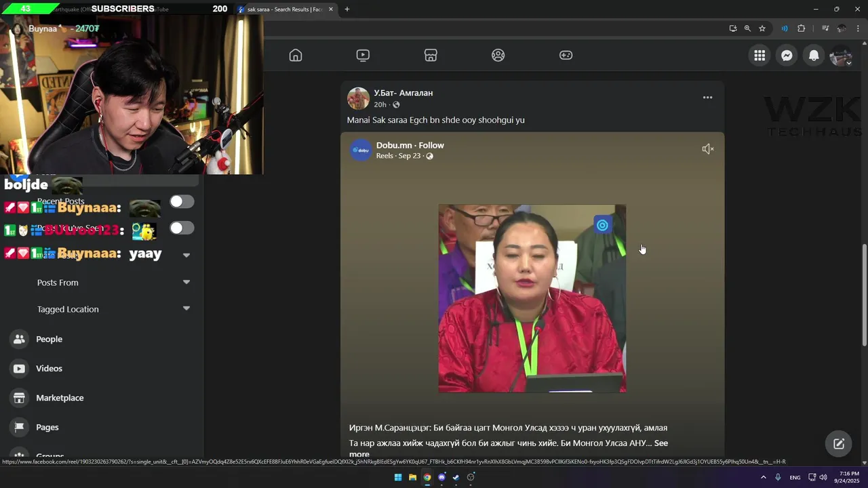Screen dimensions: 868x488
Task: Follow the Dobu.mn page
Action: tap(431, 145)
